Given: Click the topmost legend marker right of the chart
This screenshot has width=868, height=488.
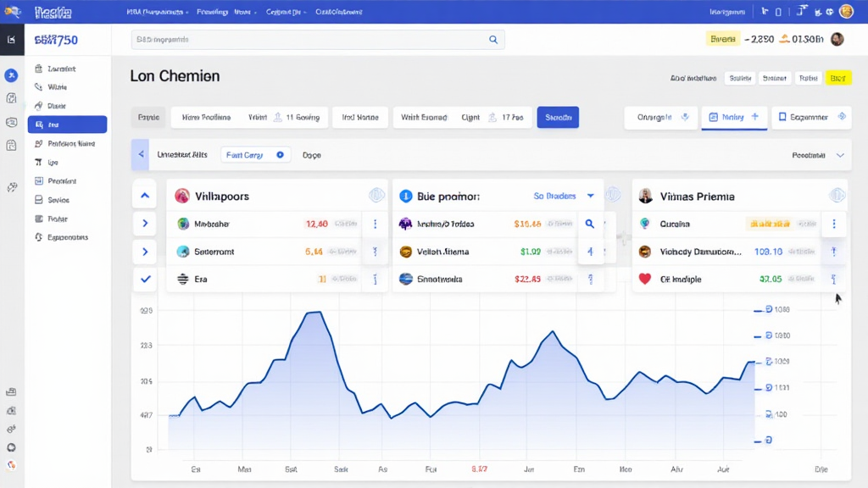Looking at the screenshot, I should pyautogui.click(x=768, y=310).
